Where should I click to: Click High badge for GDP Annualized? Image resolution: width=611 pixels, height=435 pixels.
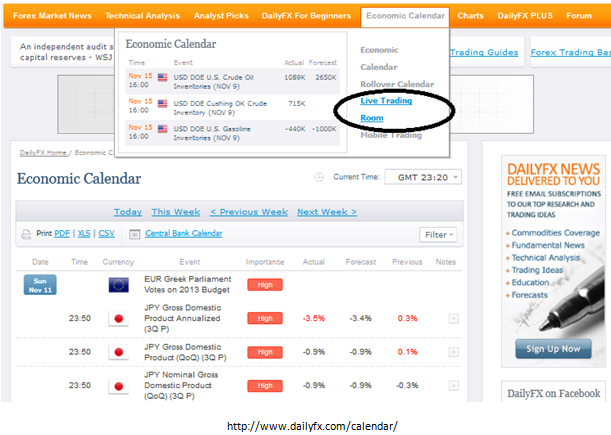click(x=265, y=319)
